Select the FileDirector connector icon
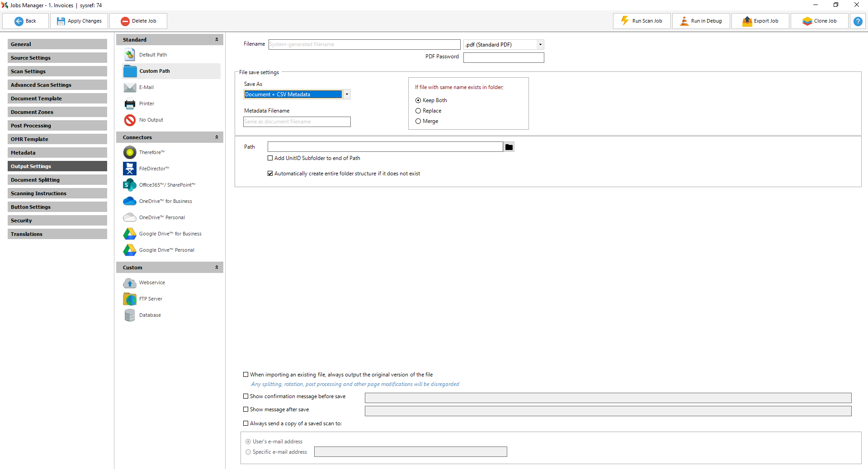The width and height of the screenshot is (868, 470). coord(130,169)
